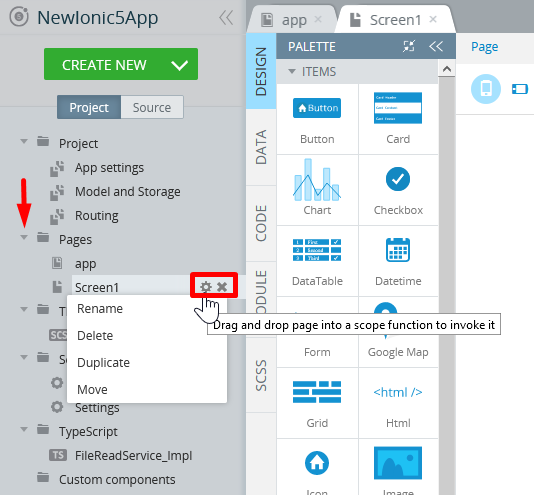Open the DATA side tab

261,147
